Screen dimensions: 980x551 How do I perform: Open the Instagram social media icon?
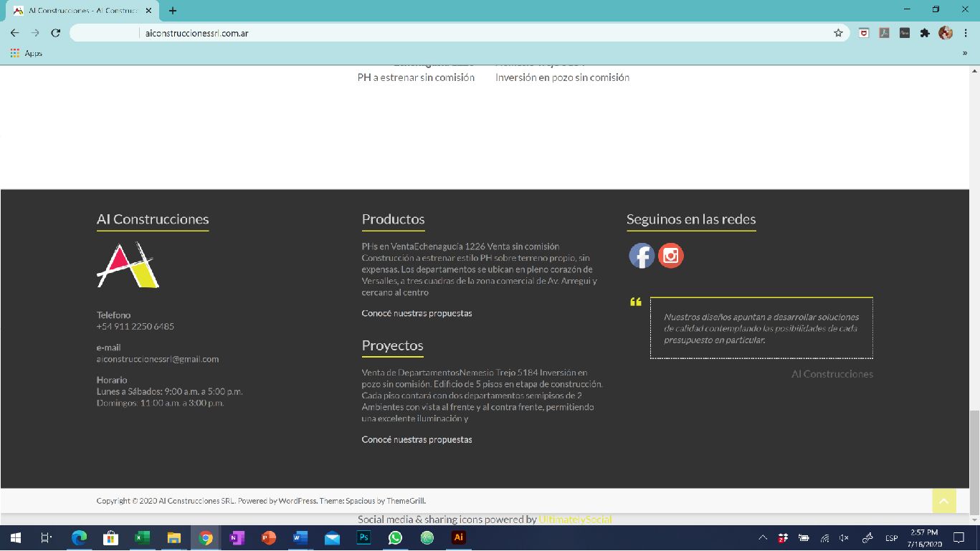point(671,256)
